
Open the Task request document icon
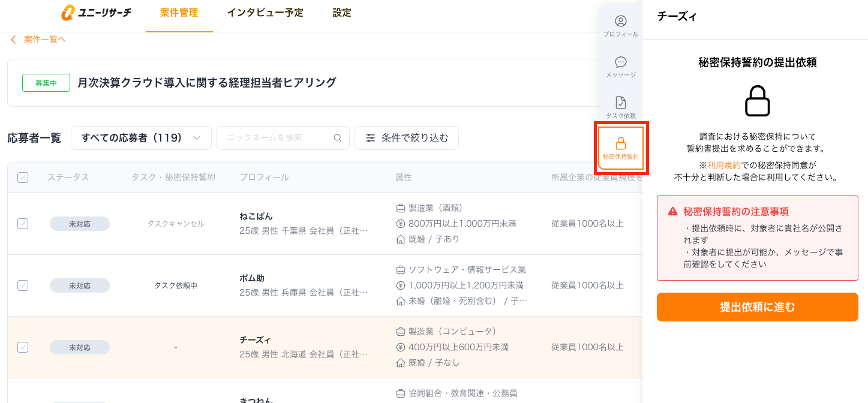[x=621, y=103]
